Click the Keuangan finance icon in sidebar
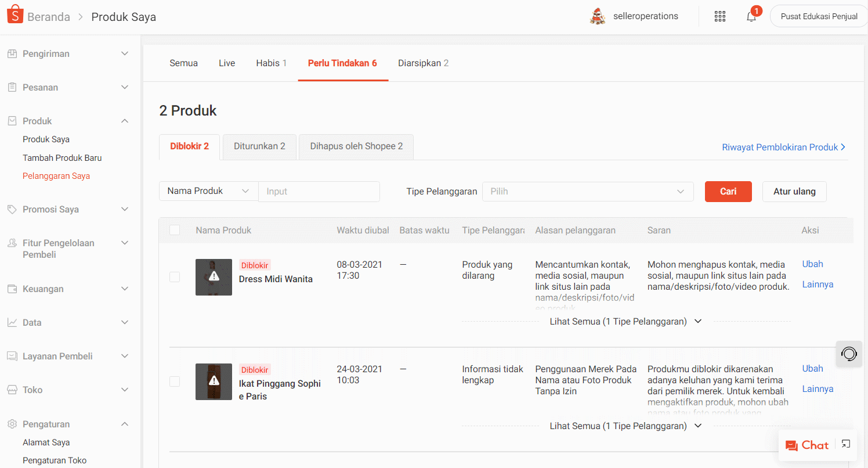This screenshot has width=868, height=468. (x=13, y=289)
